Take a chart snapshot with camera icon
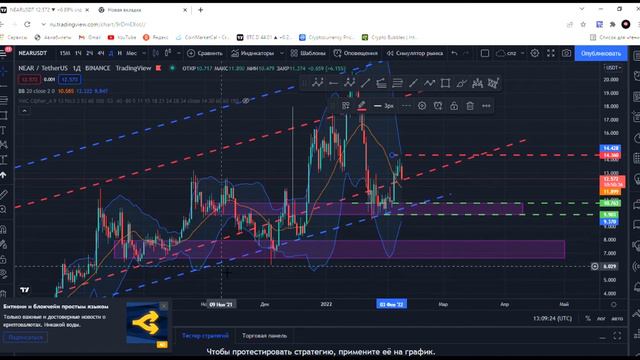 566,53
